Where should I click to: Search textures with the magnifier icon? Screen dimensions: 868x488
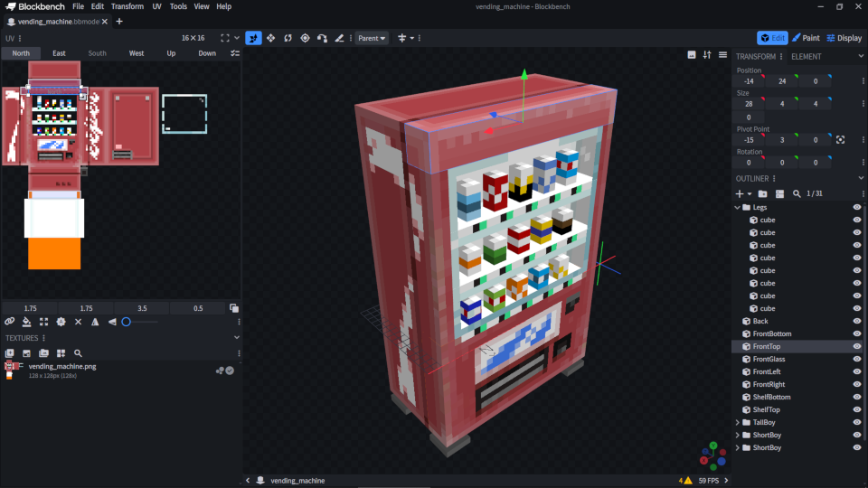coord(78,353)
